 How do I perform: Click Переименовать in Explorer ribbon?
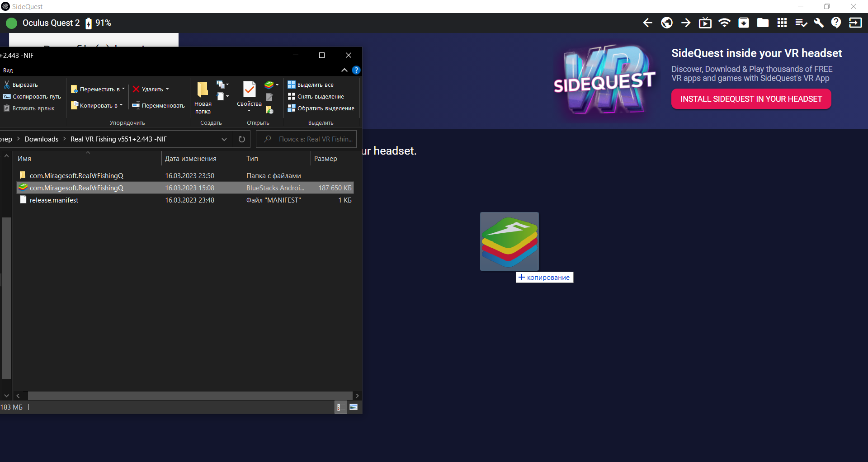pos(158,105)
